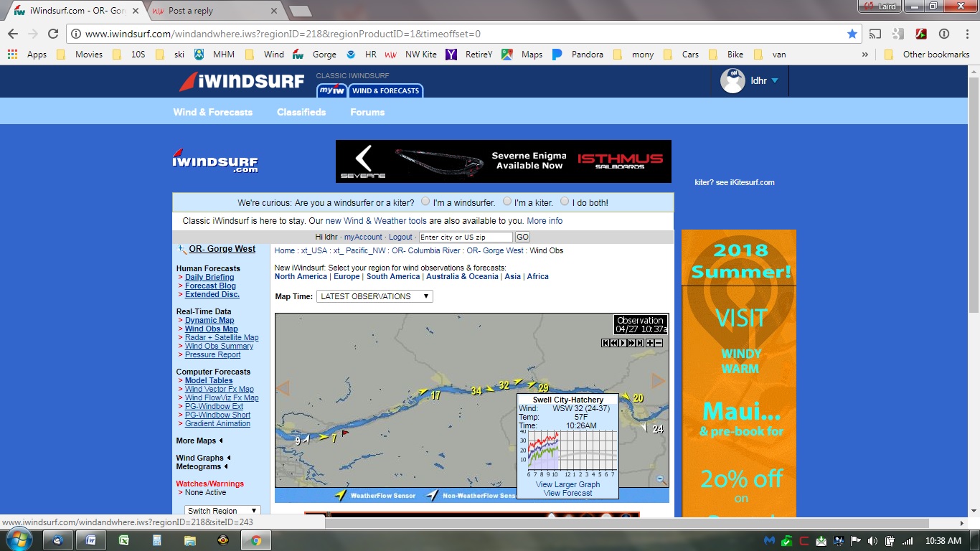Expand Wind Graphs section
Screen dimensions: 980x551
pyautogui.click(x=229, y=458)
